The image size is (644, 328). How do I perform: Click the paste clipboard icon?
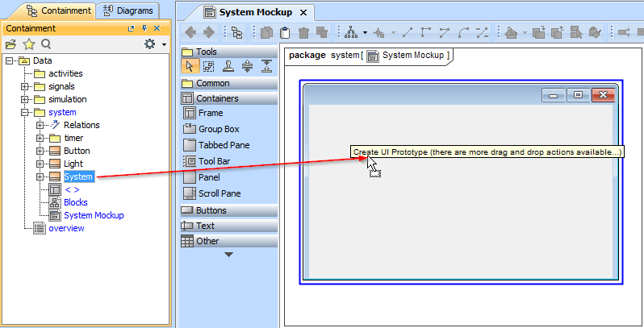tap(285, 32)
